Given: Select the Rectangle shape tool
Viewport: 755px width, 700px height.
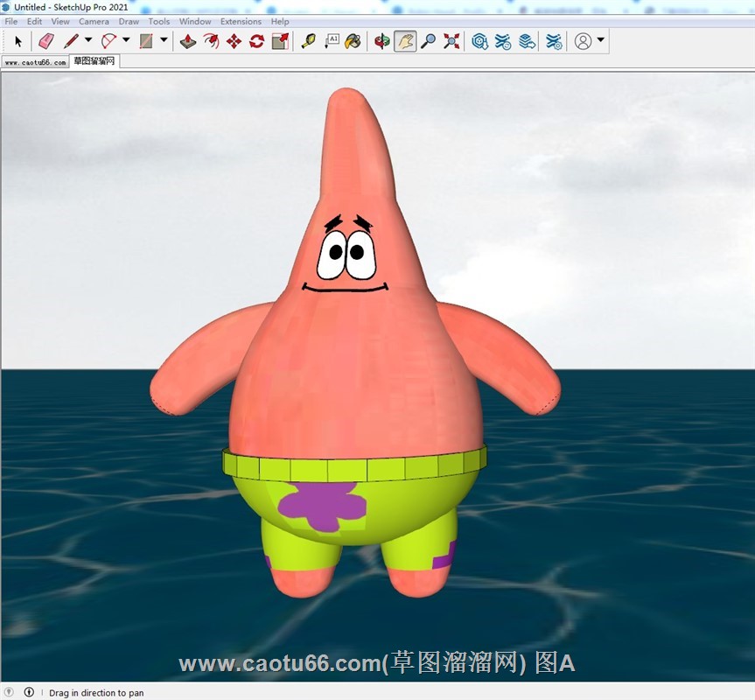Looking at the screenshot, I should point(146,41).
